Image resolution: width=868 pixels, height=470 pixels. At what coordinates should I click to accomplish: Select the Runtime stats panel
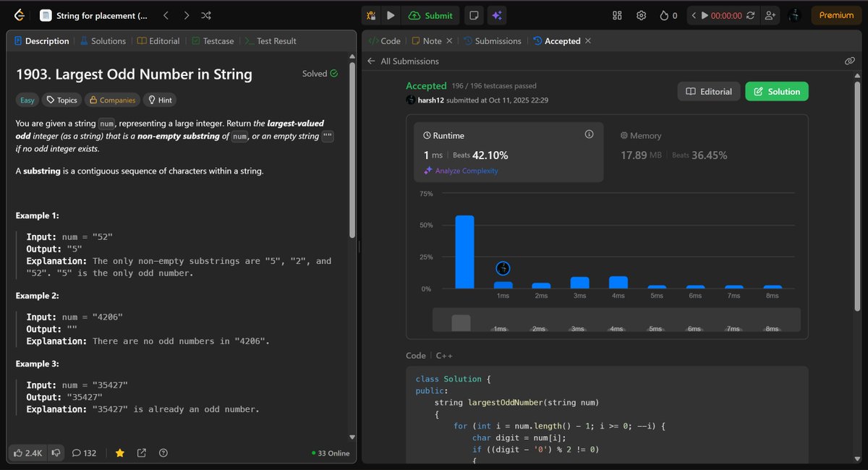[509, 152]
